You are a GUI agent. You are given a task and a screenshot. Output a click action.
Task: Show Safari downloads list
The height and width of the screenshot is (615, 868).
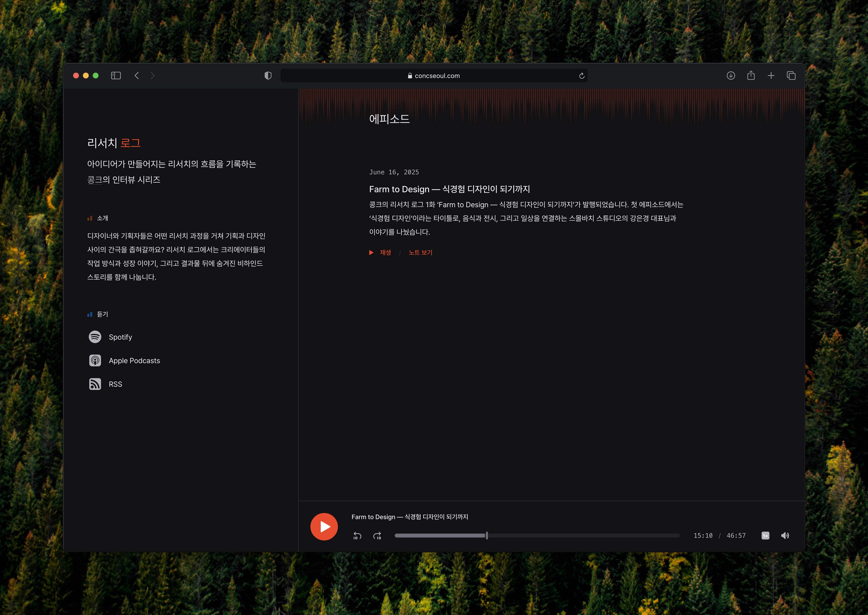pos(730,76)
